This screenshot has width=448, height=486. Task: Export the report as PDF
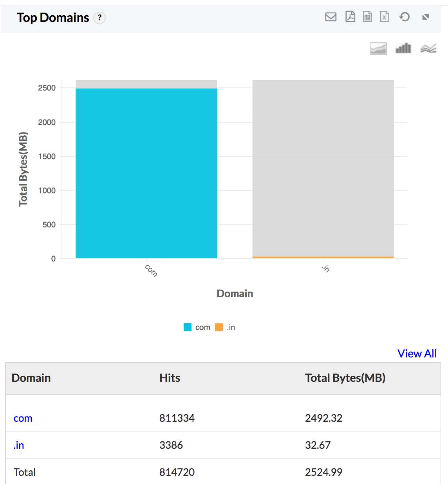click(x=350, y=17)
